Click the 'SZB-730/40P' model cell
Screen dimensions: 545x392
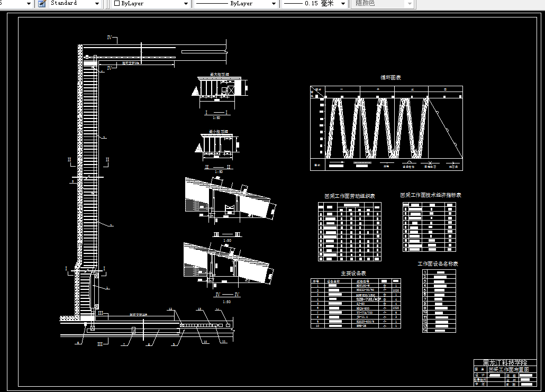tap(368, 299)
